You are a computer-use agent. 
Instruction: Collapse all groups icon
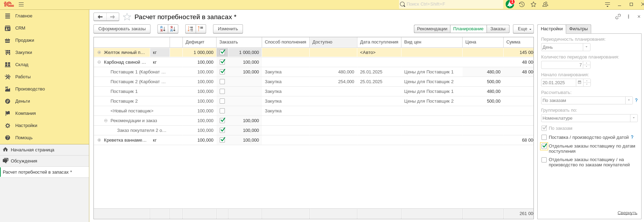click(x=201, y=29)
